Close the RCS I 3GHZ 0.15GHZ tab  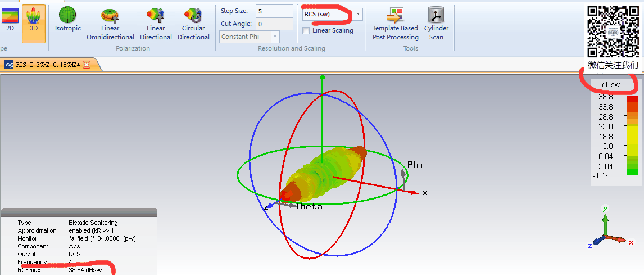click(x=86, y=65)
